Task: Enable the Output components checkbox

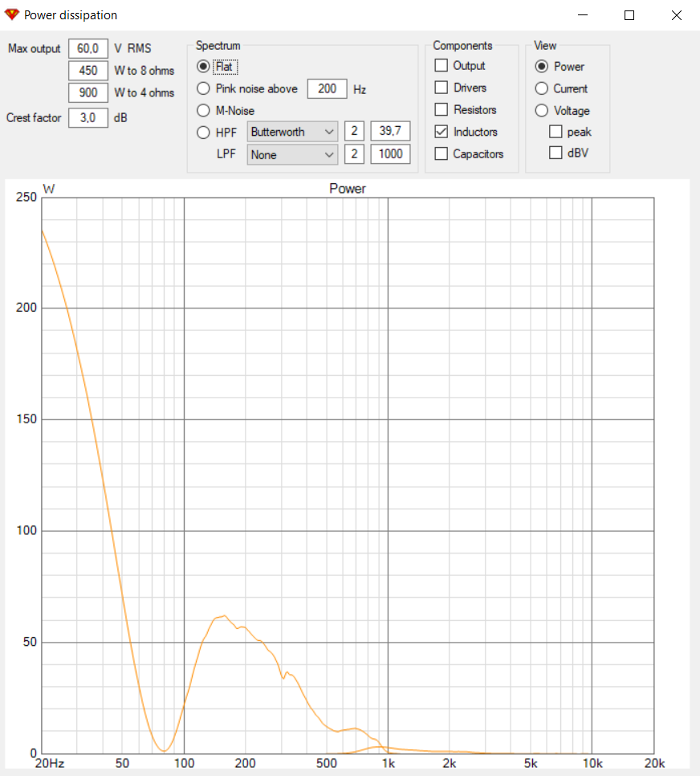Action: pos(442,65)
